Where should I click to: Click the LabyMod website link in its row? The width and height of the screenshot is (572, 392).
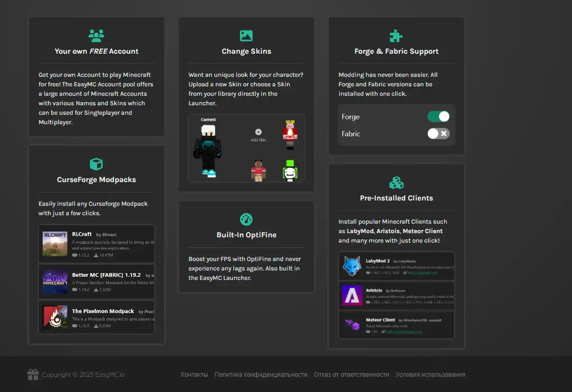click(x=422, y=273)
